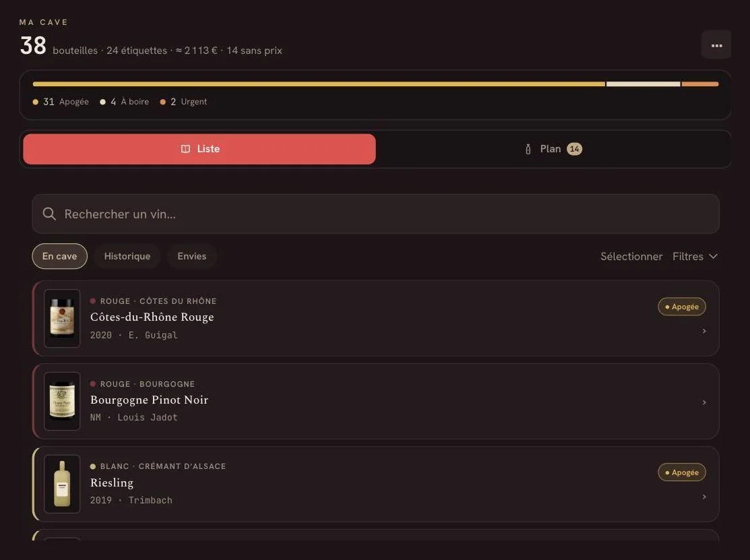The width and height of the screenshot is (750, 560).
Task: Click the Côtes-du-Rhône Rouge wine title
Action: (152, 317)
